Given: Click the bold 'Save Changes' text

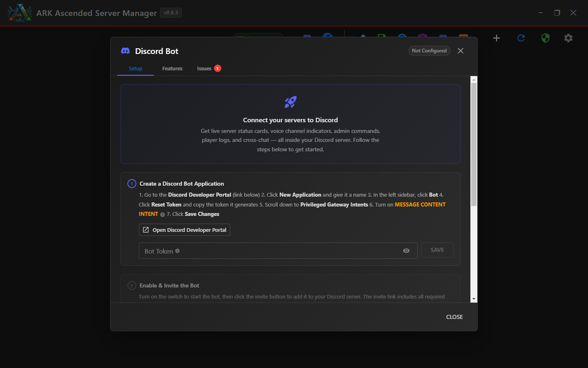Looking at the screenshot, I should coord(202,214).
